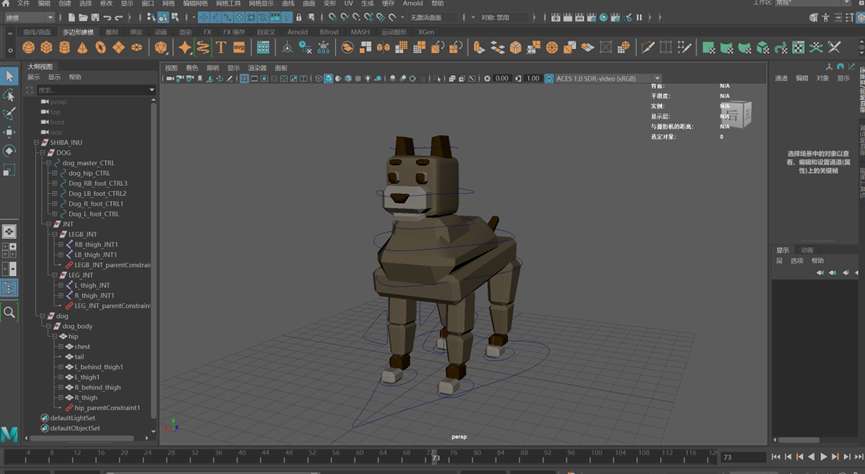The height and width of the screenshot is (474, 865).
Task: Activate the Lasso select tool
Action: (9, 95)
